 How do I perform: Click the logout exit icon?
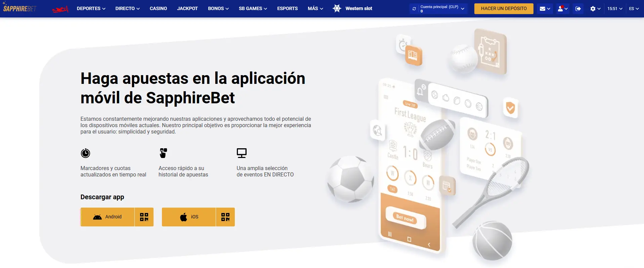578,9
